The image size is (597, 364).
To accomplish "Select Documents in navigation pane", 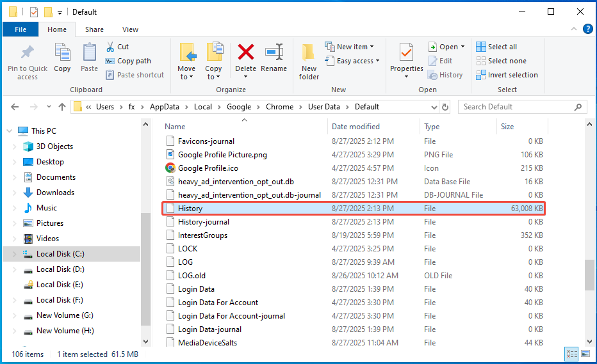I will tap(56, 177).
